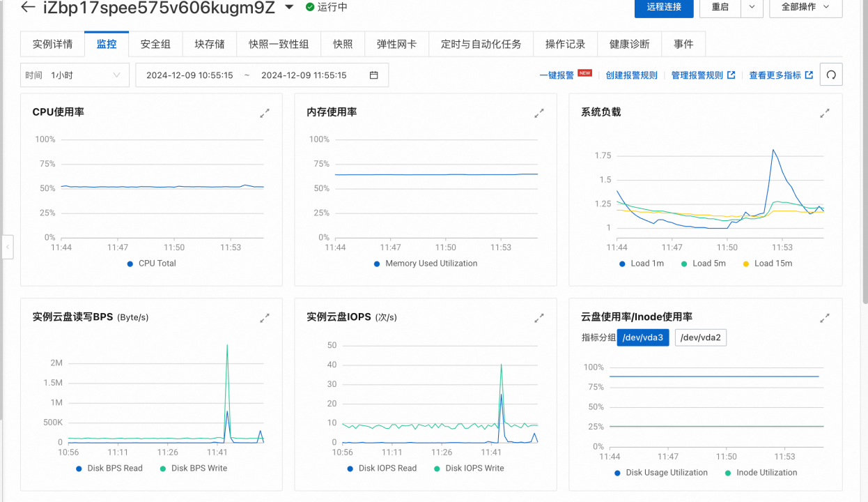Open the 时间 1小时 range dropdown

coord(75,75)
